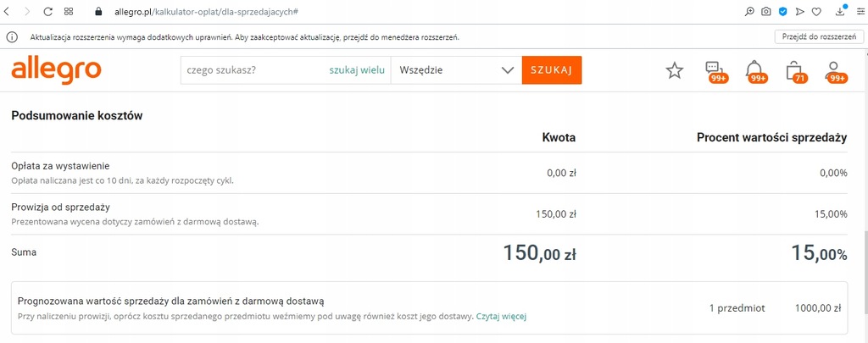The width and height of the screenshot is (868, 343).
Task: Click the SZUKAJ search button
Action: tap(551, 70)
